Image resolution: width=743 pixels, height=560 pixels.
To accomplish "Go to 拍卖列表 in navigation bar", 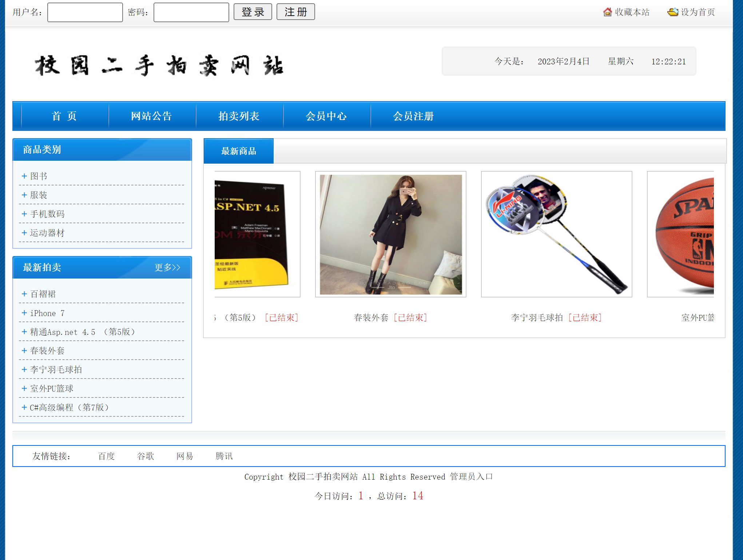I will pos(239,116).
